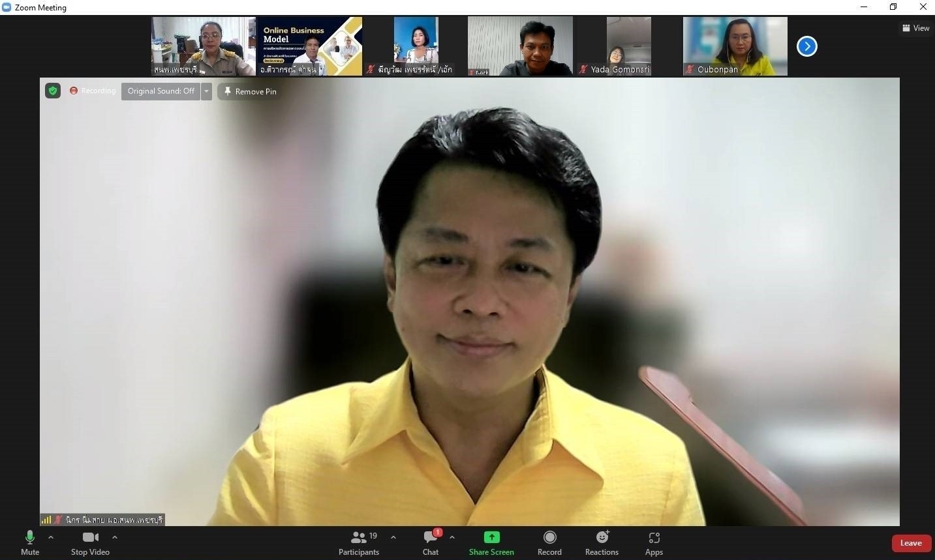
Task: Click the red Recording indicator
Action: pyautogui.click(x=93, y=91)
